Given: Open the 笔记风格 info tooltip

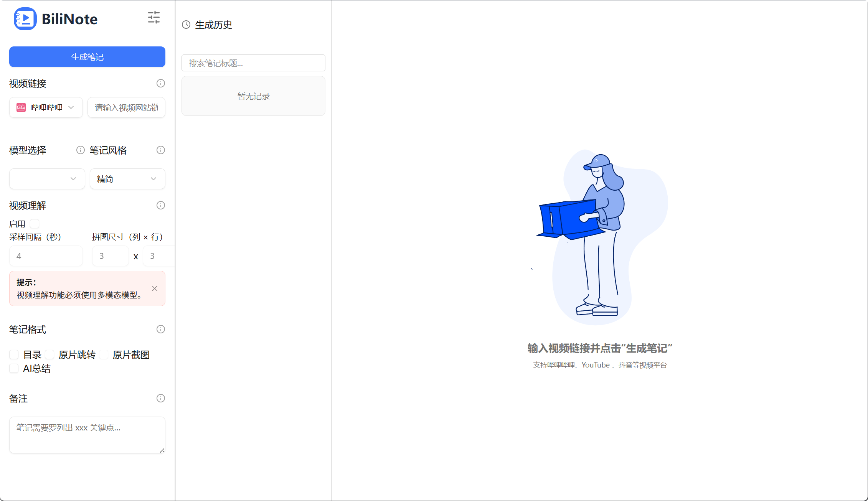Looking at the screenshot, I should pyautogui.click(x=161, y=150).
